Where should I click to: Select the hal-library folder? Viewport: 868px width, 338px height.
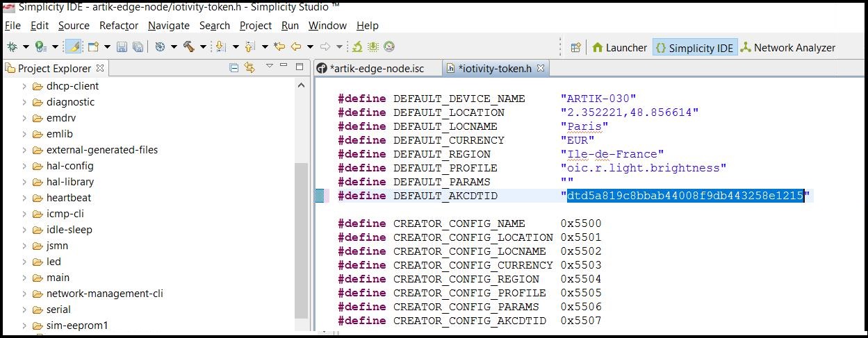tap(69, 182)
